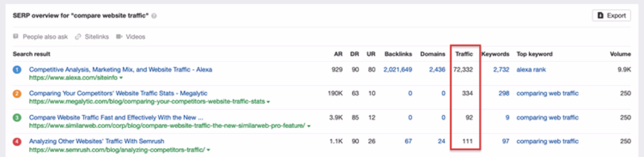Open the megalytic.com blog URL
Image resolution: width=644 pixels, height=157 pixels.
pyautogui.click(x=147, y=101)
